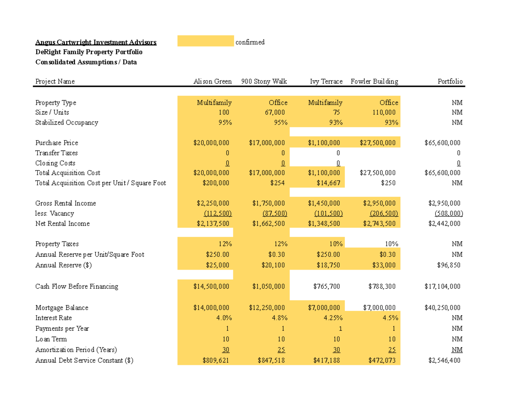Click the Alison Green column header
Viewport: 532px width, 411px height.
(x=213, y=81)
